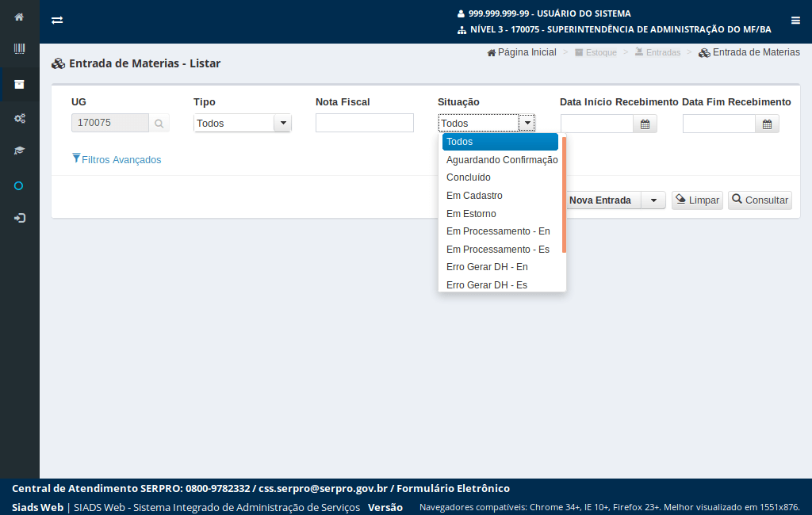This screenshot has height=515, width=812.
Task: Open calendar for Data Fim Recebimento
Action: point(767,124)
